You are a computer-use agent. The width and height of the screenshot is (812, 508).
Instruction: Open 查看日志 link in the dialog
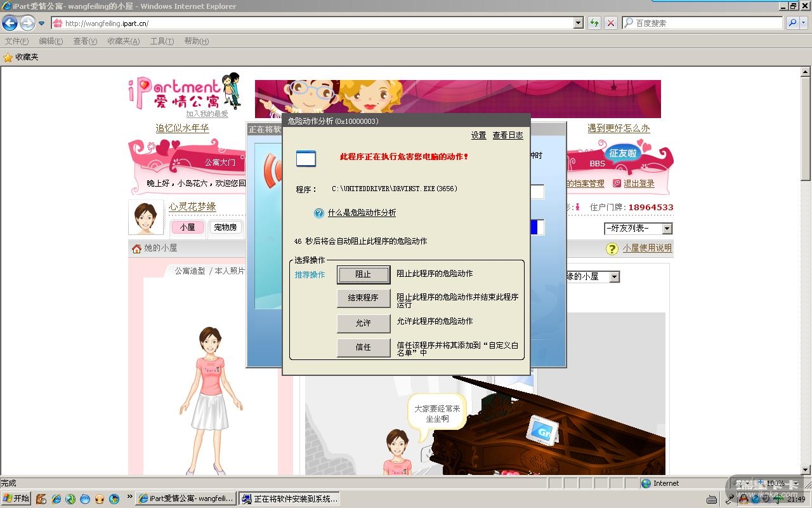click(x=508, y=135)
